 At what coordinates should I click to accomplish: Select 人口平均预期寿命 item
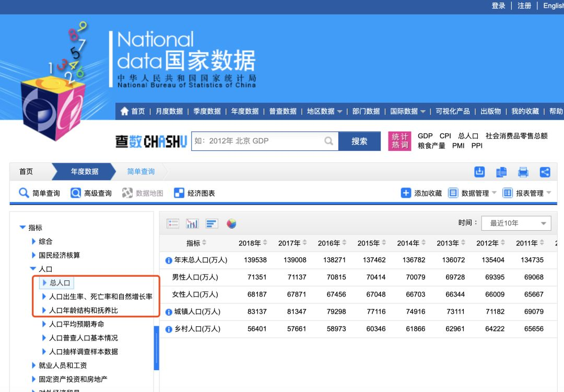pyautogui.click(x=77, y=324)
